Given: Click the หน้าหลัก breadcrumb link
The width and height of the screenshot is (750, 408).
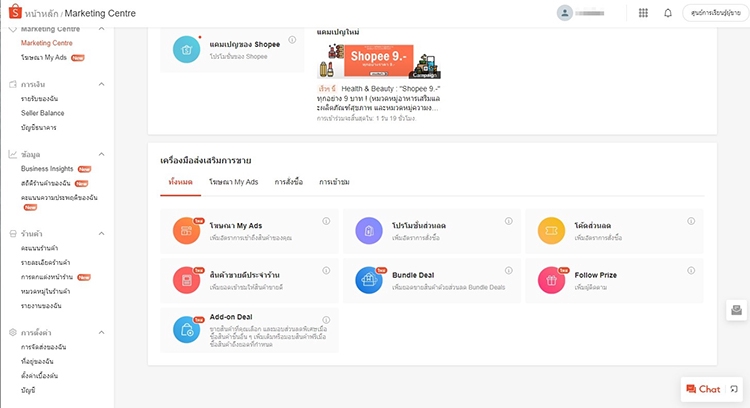Looking at the screenshot, I should 41,13.
